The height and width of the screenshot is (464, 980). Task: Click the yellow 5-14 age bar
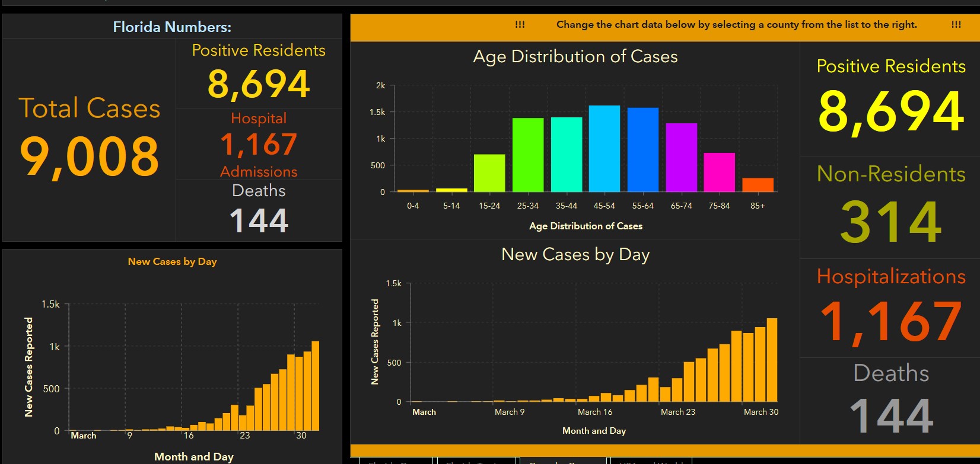click(x=451, y=190)
